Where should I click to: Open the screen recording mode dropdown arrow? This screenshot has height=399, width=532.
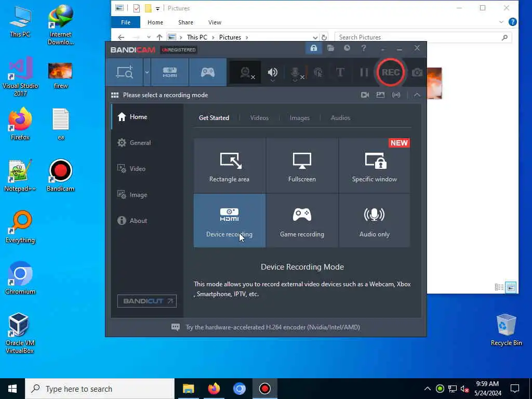click(147, 72)
